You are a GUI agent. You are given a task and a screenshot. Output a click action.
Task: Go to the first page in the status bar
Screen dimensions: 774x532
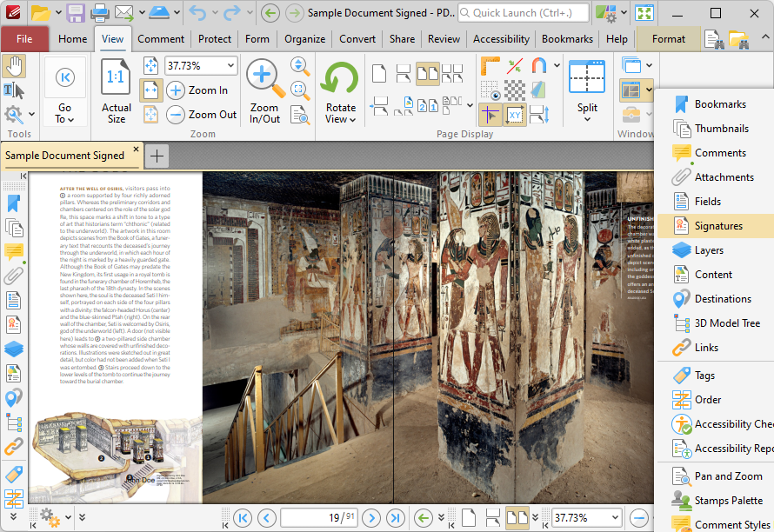point(243,518)
